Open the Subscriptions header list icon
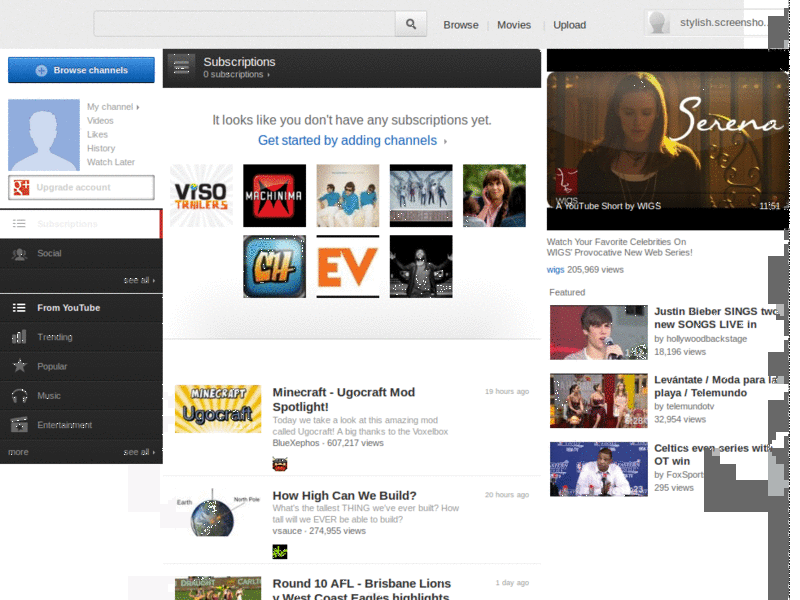 click(x=181, y=67)
